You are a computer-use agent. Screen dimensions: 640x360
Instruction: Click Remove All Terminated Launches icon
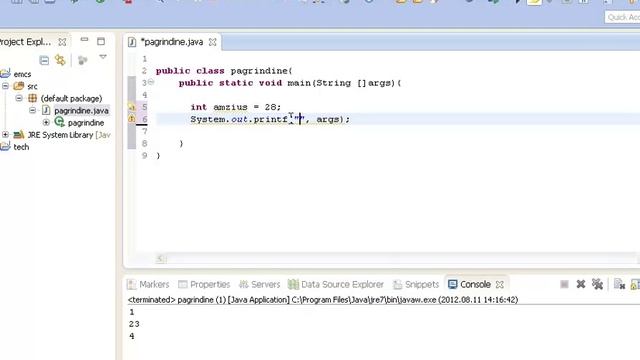(598, 284)
